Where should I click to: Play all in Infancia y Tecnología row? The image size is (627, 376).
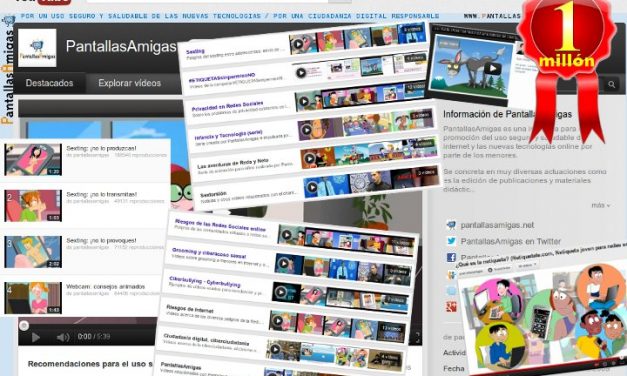tap(306, 130)
